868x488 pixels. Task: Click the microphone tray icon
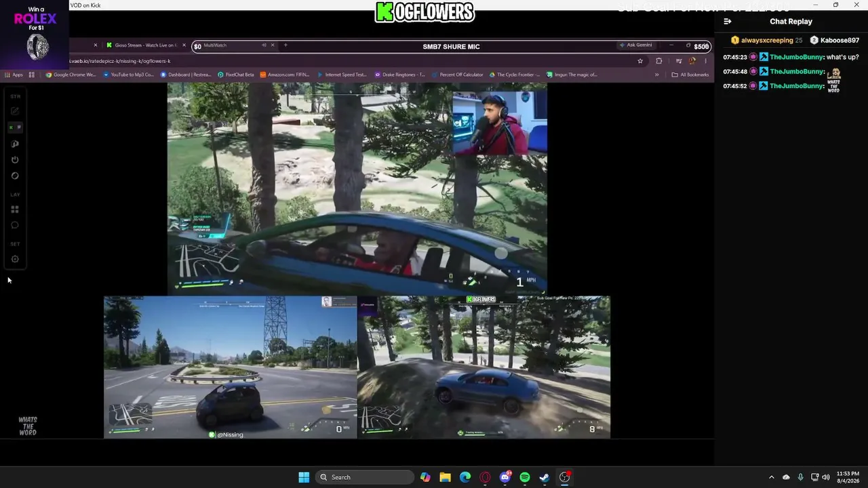801,477
